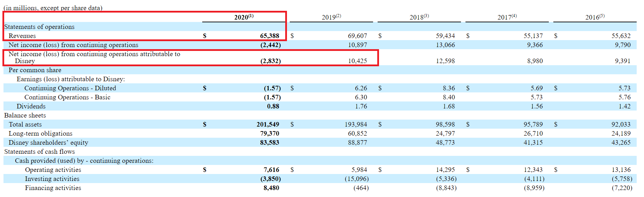Select the 2016 attributable income 9,391

tap(623, 61)
